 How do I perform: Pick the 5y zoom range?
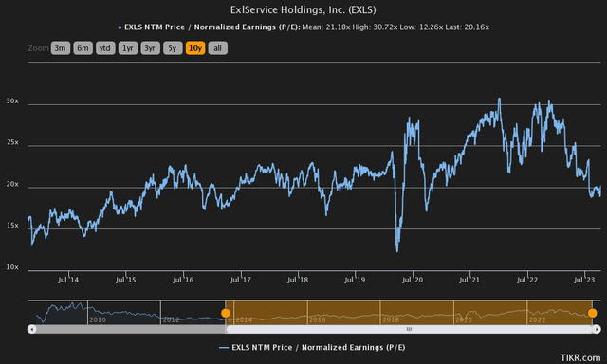point(173,48)
